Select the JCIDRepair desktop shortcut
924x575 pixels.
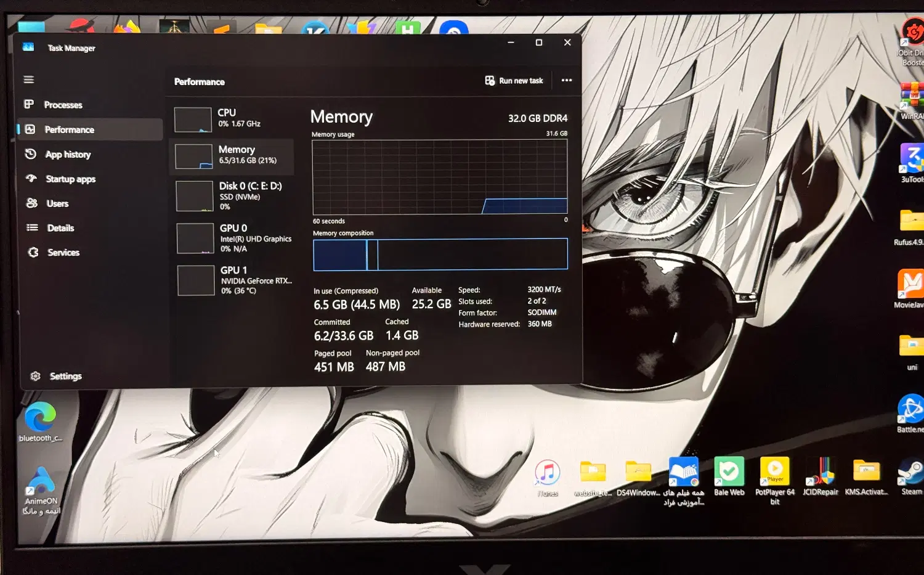821,477
